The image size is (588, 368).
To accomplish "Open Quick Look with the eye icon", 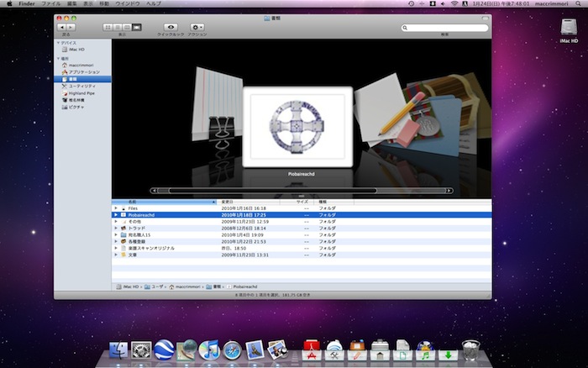I will (169, 28).
